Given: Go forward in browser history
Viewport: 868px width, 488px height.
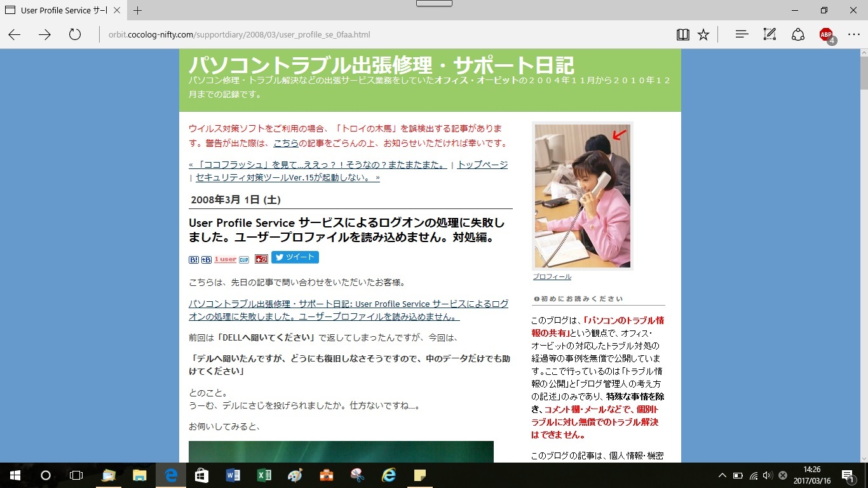Looking at the screenshot, I should 44,34.
